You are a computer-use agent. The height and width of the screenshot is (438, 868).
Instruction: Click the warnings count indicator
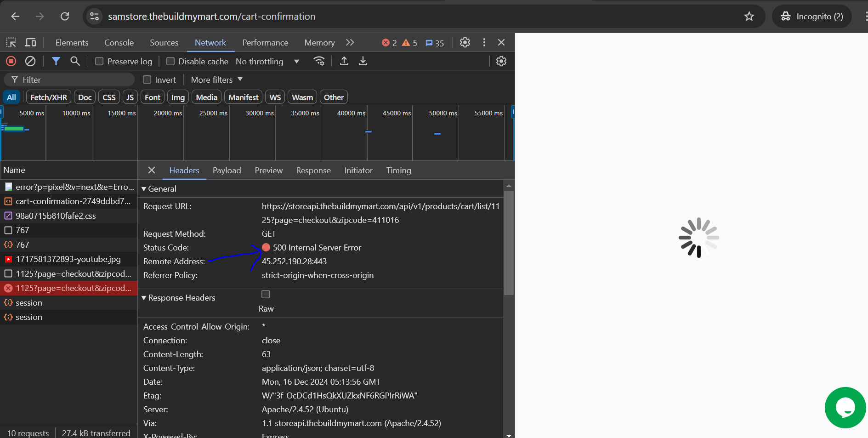[409, 43]
